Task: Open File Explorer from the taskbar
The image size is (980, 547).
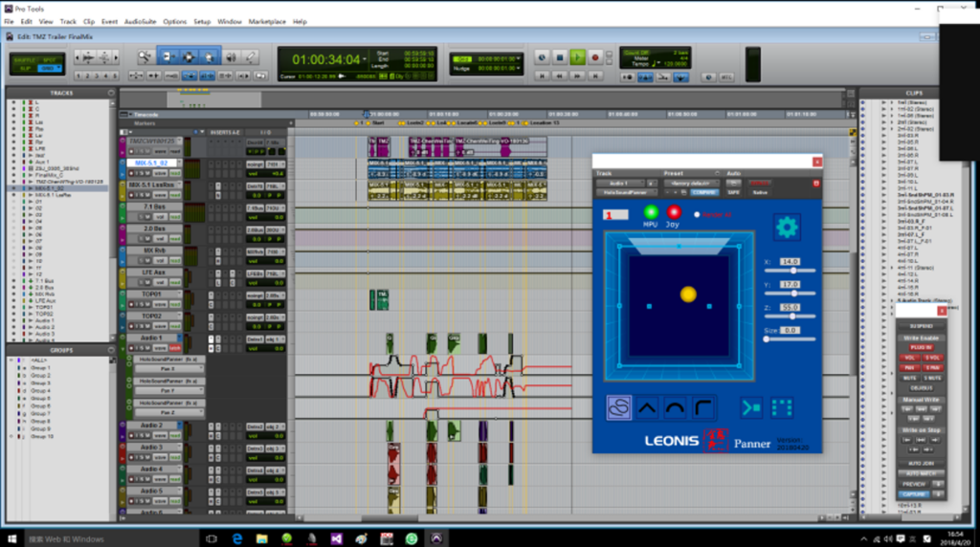Action: coord(262,538)
